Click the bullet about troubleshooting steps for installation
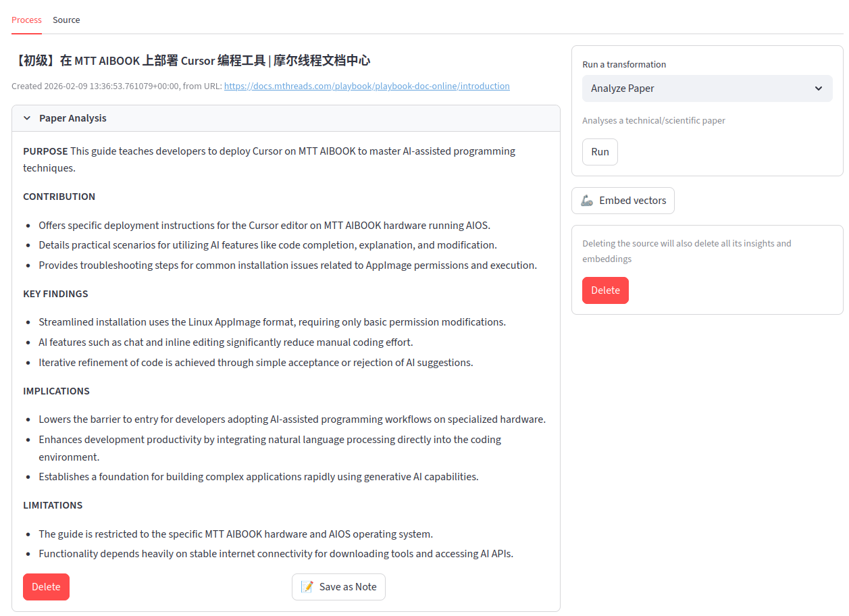 288,265
